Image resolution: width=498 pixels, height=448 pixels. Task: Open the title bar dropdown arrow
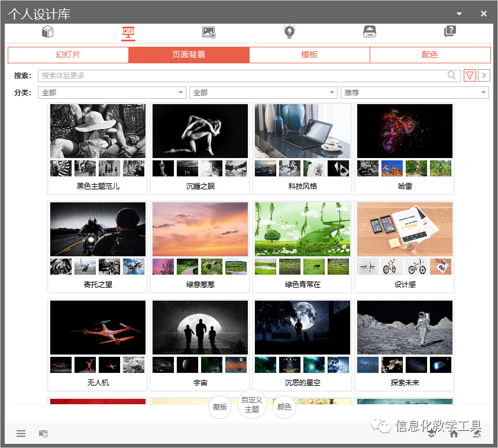(459, 14)
